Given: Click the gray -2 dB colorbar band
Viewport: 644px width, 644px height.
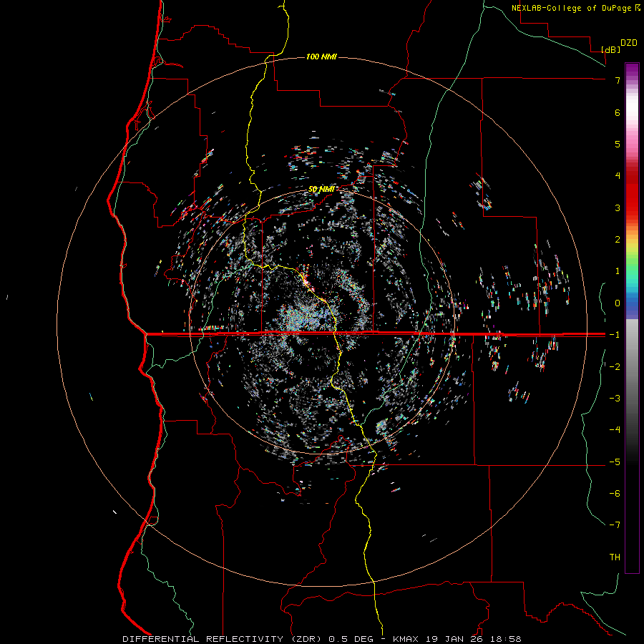Looking at the screenshot, I should click(x=632, y=366).
